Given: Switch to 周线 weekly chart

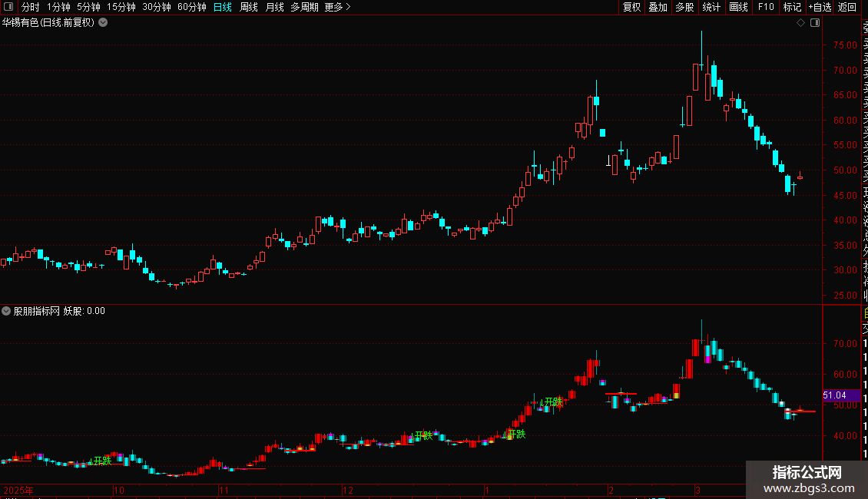Looking at the screenshot, I should [x=249, y=7].
